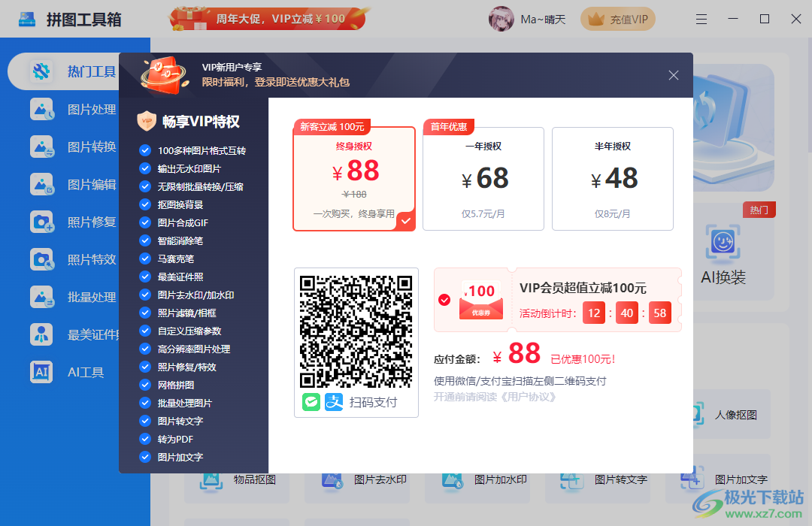Click the 照片修复/特效 feature text
The width and height of the screenshot is (812, 526).
pyautogui.click(x=187, y=367)
